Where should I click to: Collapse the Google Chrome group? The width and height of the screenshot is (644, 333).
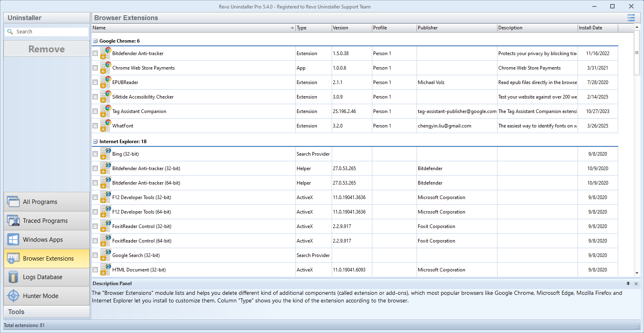95,41
